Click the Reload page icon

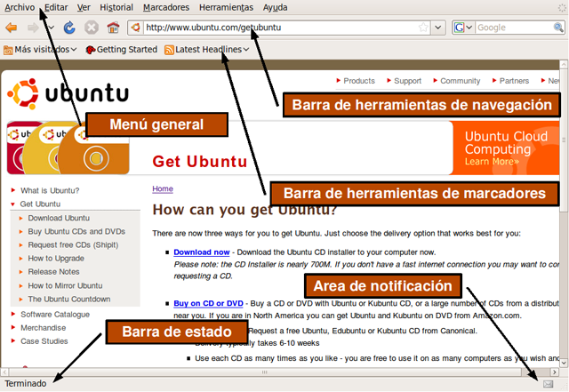coord(69,28)
